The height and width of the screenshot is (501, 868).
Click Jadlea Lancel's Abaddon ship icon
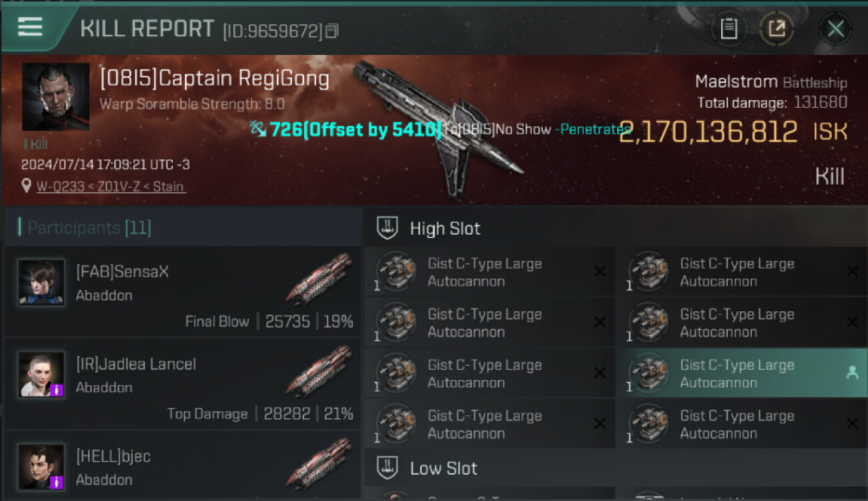pyautogui.click(x=319, y=369)
